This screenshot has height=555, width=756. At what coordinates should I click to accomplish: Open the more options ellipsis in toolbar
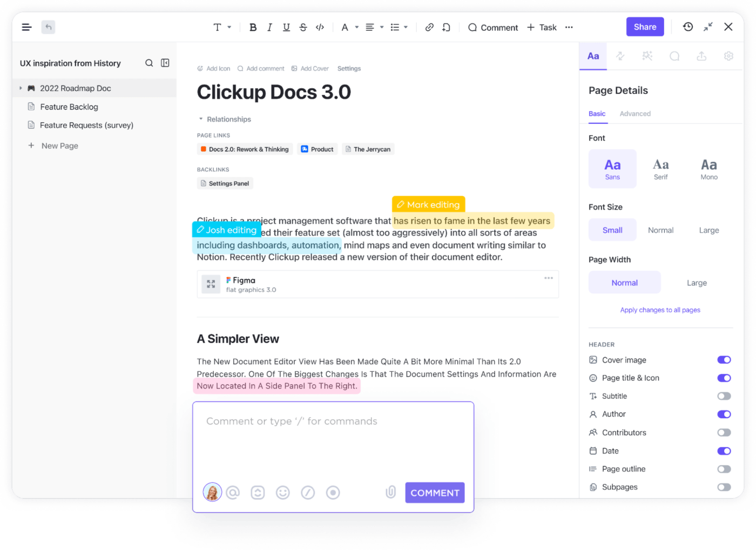click(569, 28)
